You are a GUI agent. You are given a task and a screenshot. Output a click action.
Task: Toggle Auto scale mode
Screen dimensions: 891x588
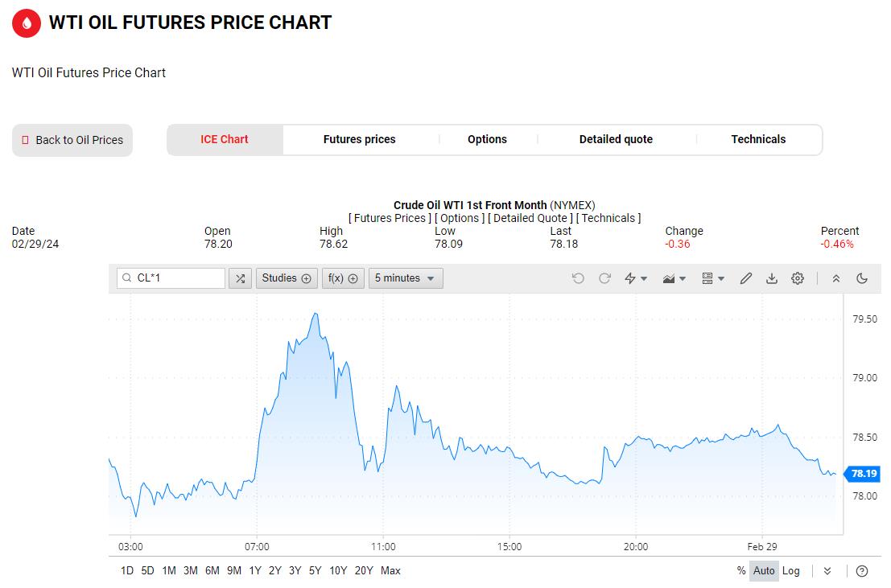coord(764,571)
